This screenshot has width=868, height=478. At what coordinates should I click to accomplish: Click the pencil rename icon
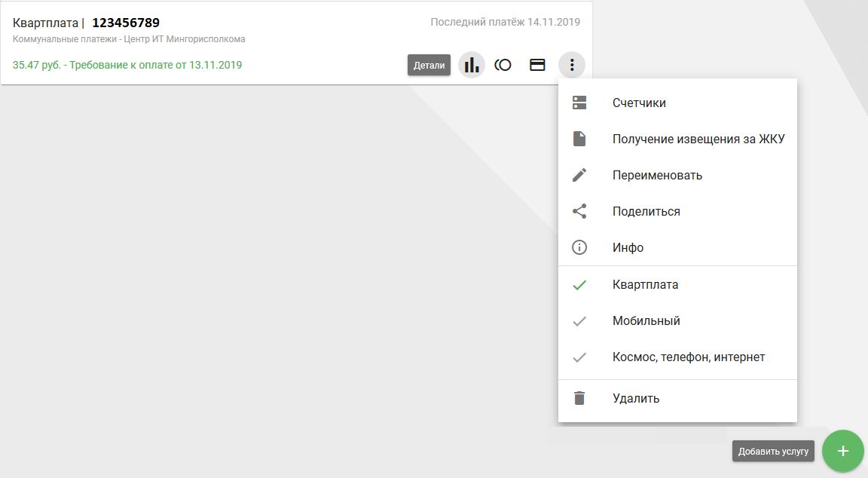579,175
